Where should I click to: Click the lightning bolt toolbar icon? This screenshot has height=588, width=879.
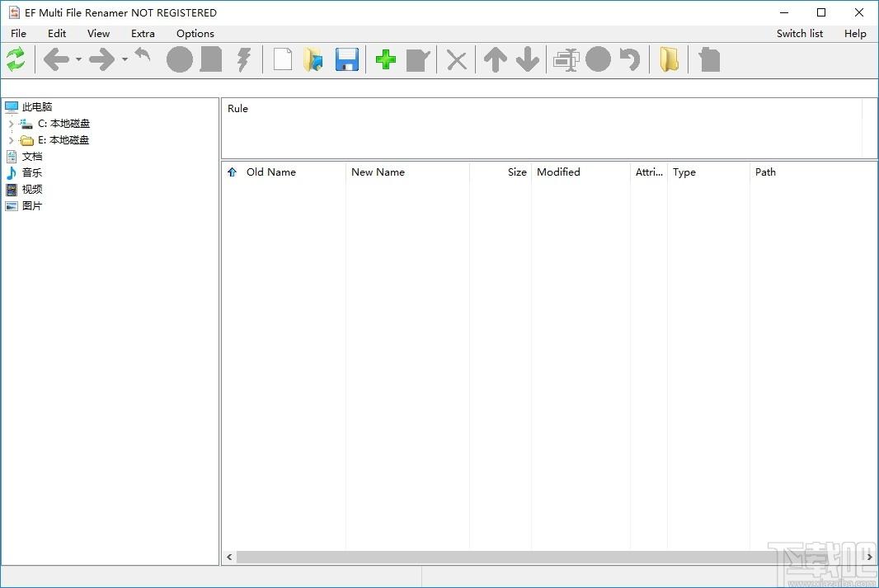coord(243,59)
